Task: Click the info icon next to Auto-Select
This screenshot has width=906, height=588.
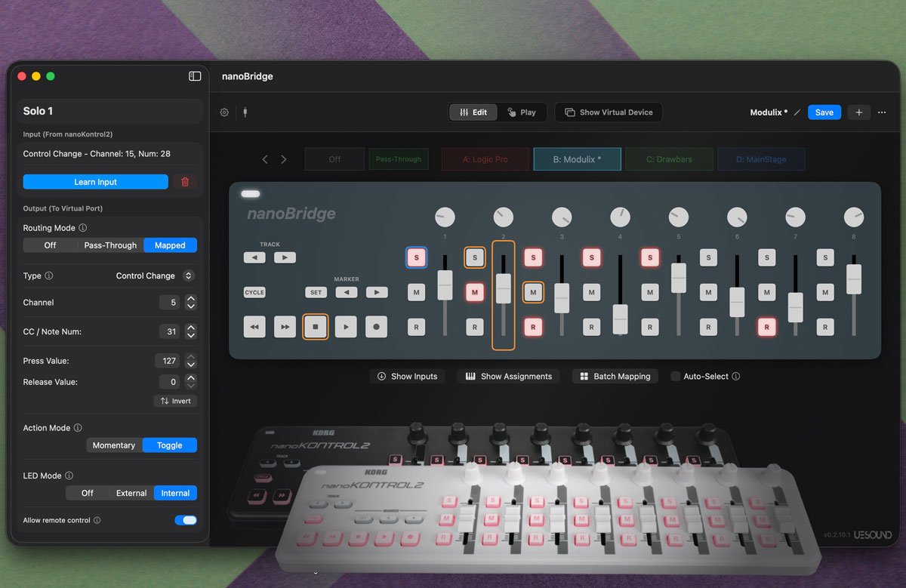Action: [x=736, y=376]
